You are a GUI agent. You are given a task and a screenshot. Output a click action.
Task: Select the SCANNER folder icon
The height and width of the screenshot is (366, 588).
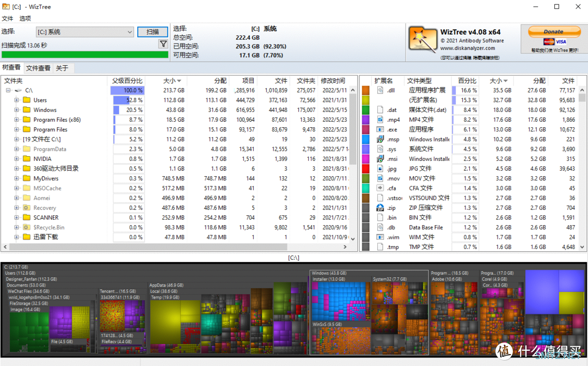(x=26, y=218)
